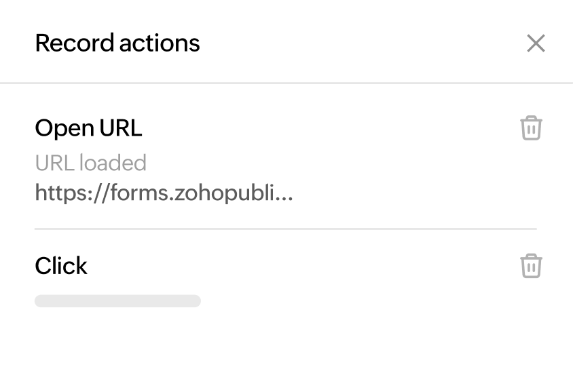Remove the first recorded step via trash icon

pyautogui.click(x=531, y=128)
